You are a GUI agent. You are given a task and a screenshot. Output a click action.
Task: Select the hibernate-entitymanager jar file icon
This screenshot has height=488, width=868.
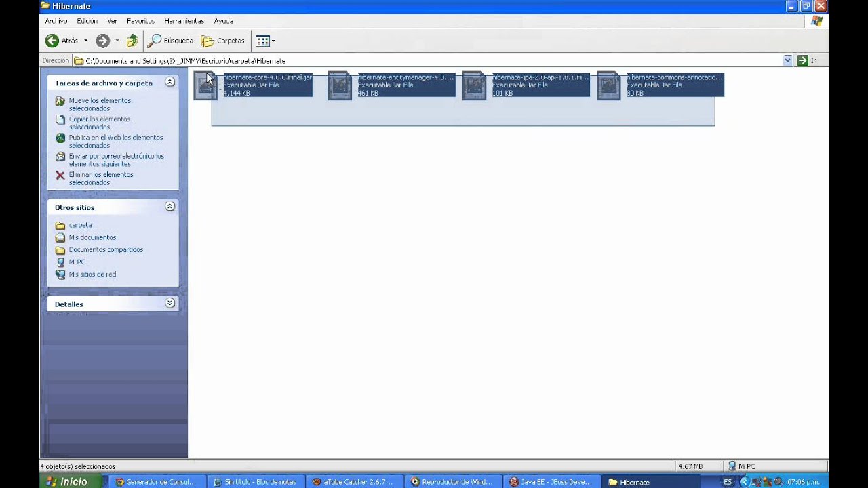point(340,85)
